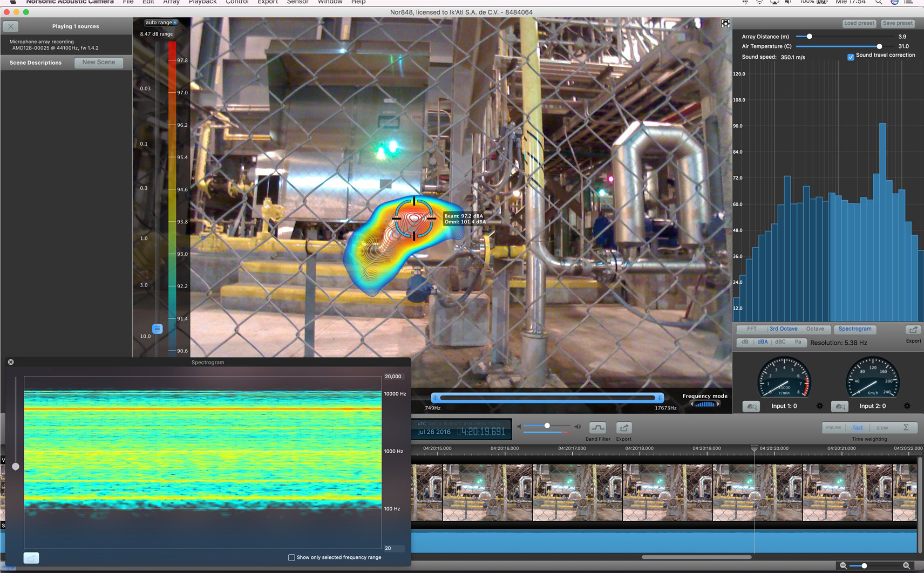Click Export icon beside Band Filter
924x573 pixels.
pyautogui.click(x=624, y=428)
